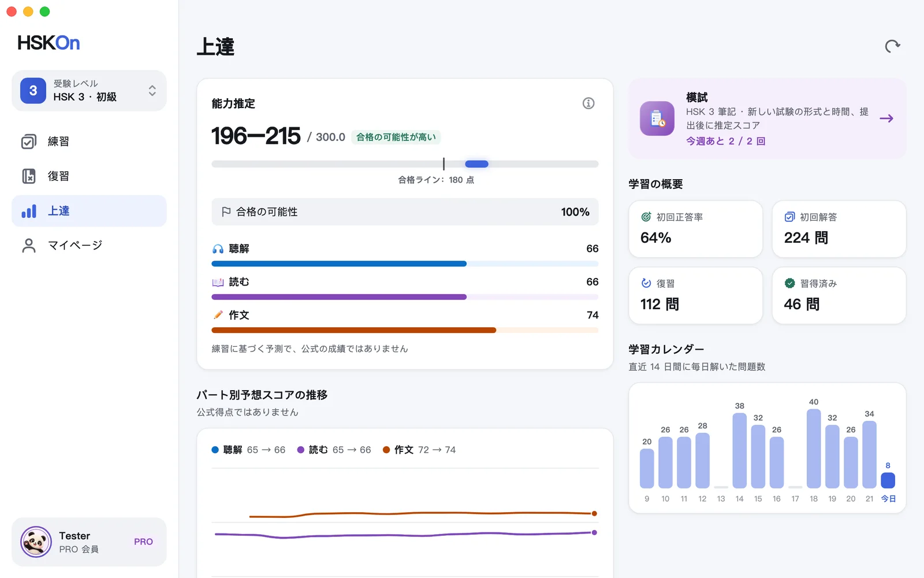
Task: Click the refresh icon at top right
Action: click(892, 46)
